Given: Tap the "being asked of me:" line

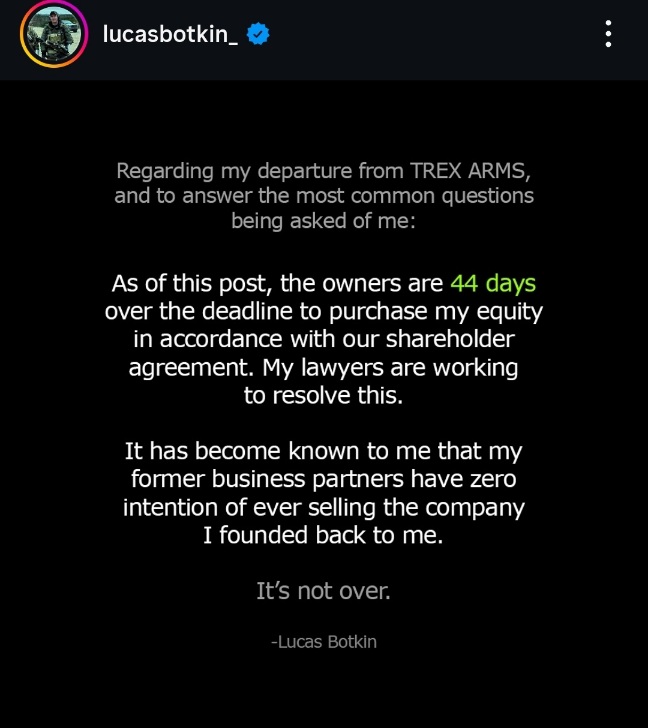Looking at the screenshot, I should point(323,221).
